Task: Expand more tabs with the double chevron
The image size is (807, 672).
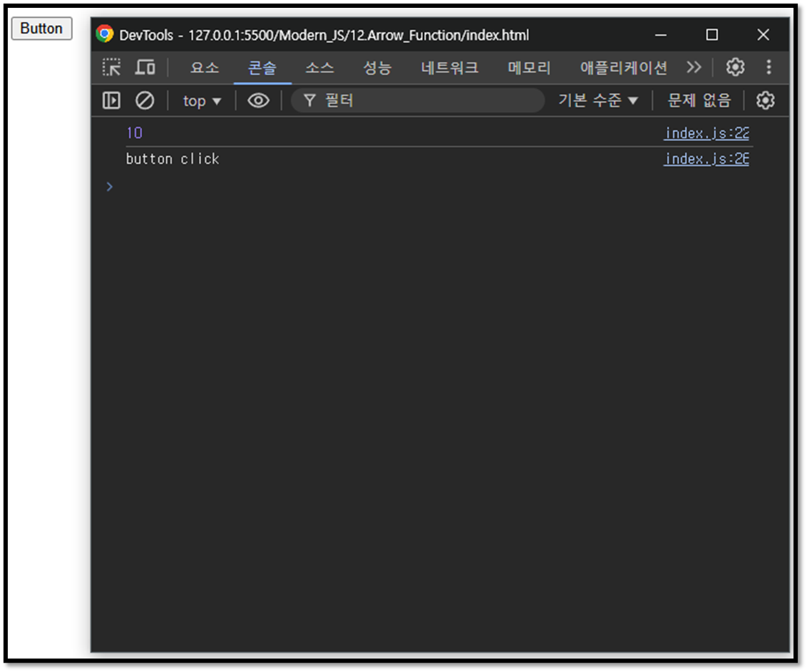Action: pos(694,67)
